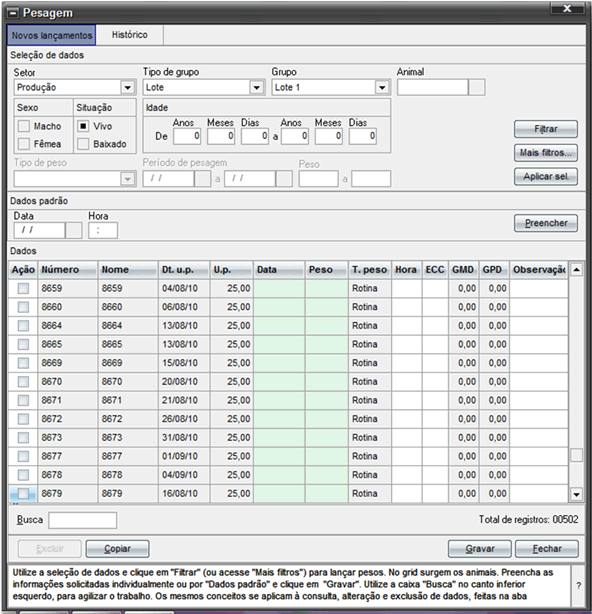592x614 pixels.
Task: Open the Data calendar picker in Dados padrão
Action: click(x=74, y=230)
